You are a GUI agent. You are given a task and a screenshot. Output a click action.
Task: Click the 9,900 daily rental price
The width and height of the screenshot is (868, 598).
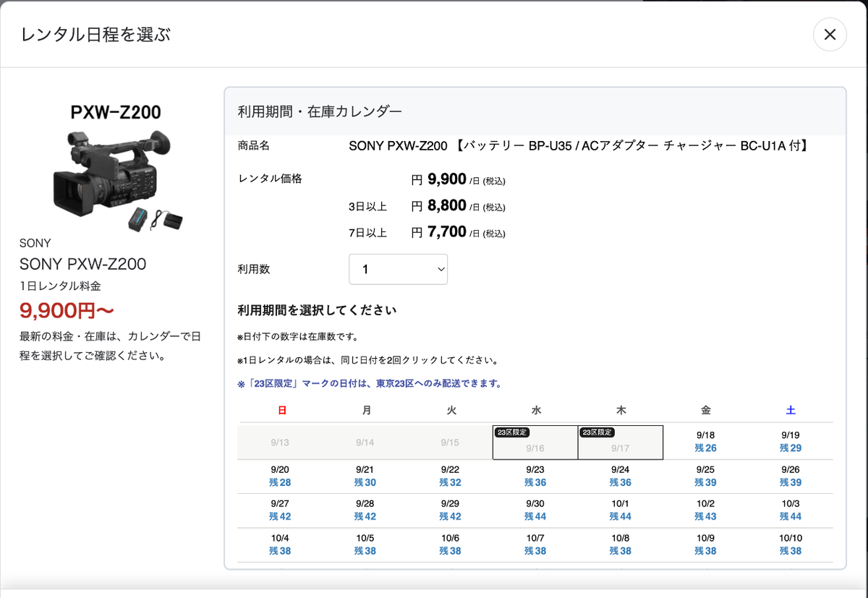point(447,179)
